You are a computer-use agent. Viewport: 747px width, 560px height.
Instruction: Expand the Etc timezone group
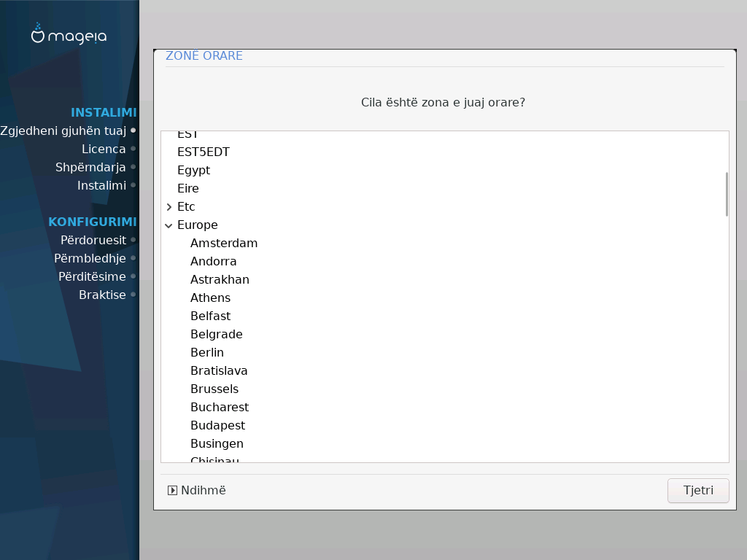click(169, 207)
